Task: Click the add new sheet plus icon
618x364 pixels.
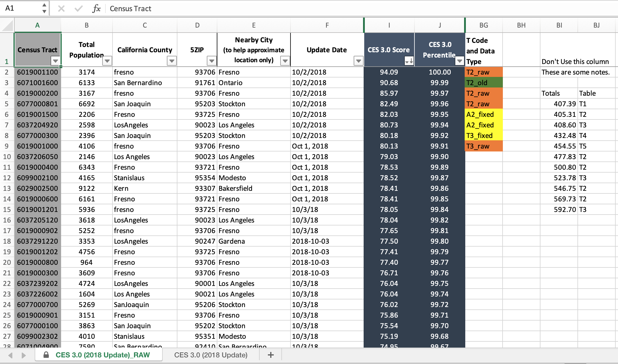Action: click(271, 355)
